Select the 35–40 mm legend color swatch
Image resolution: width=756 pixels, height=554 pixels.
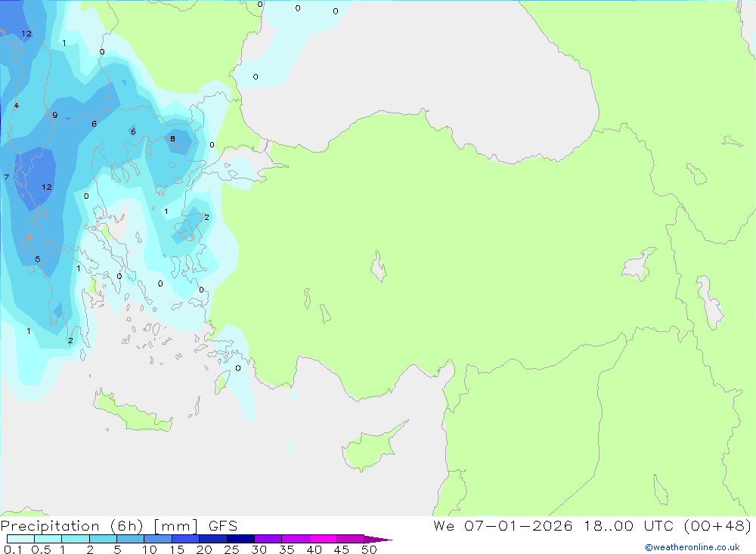pyautogui.click(x=296, y=539)
